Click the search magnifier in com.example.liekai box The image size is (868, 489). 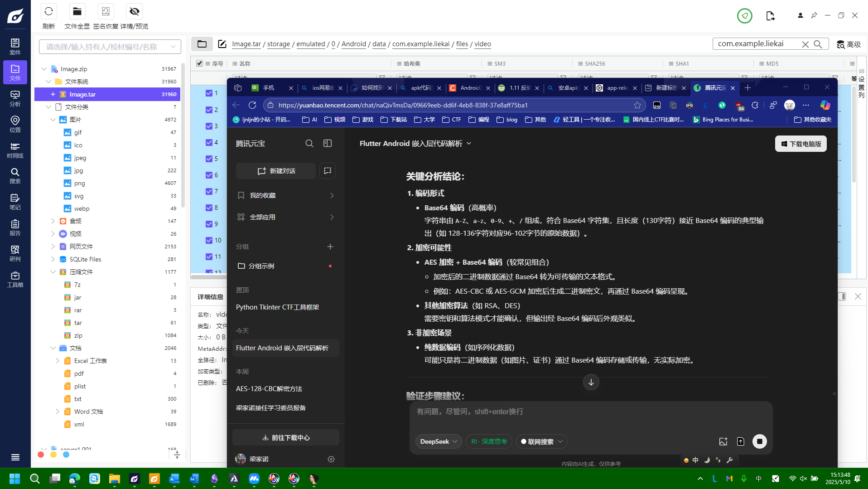[818, 44]
